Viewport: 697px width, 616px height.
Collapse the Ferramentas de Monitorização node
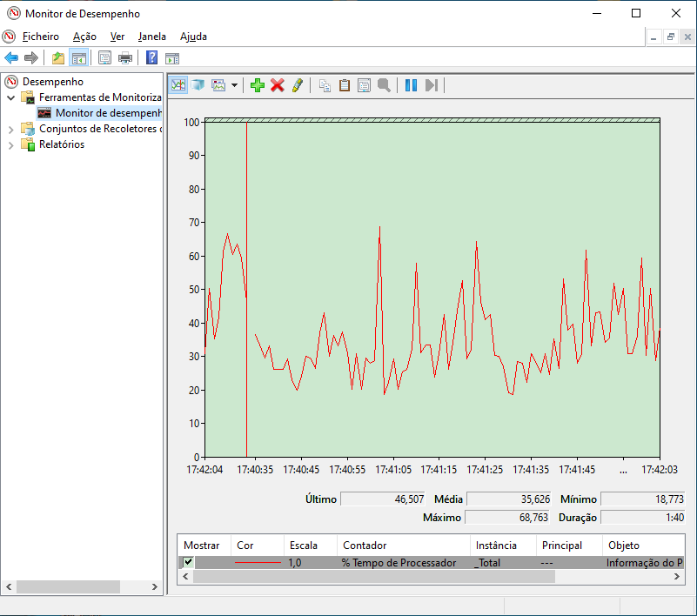pos(11,97)
